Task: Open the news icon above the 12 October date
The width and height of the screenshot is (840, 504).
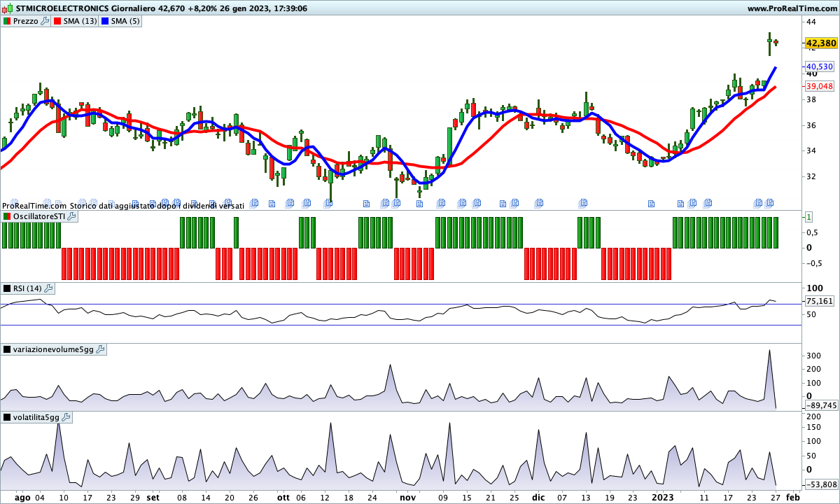Action: coord(328,204)
